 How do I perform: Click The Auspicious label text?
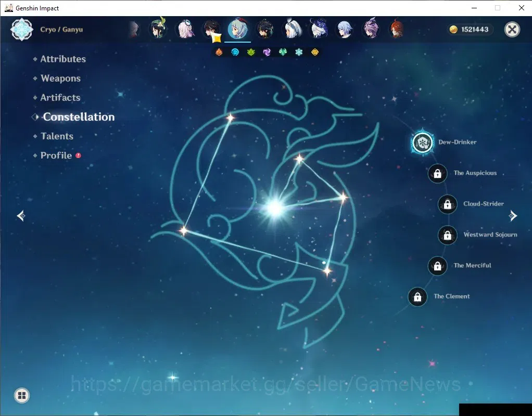click(475, 173)
